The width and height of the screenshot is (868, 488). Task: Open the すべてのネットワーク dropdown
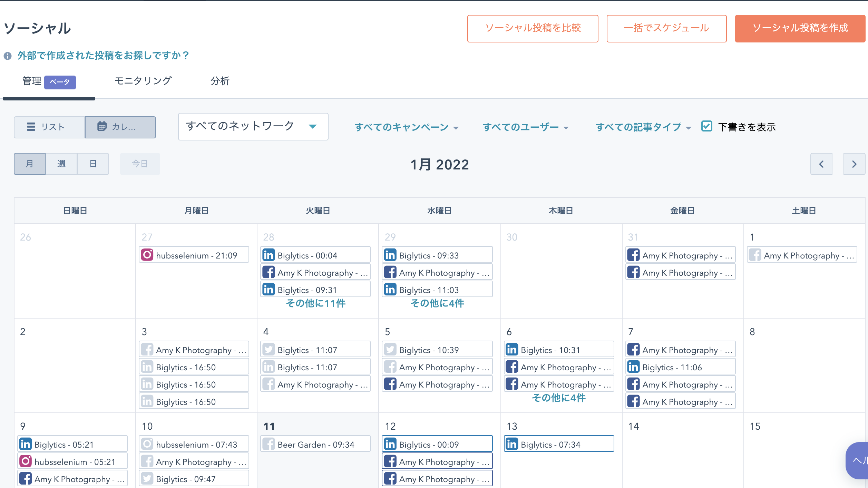click(x=253, y=127)
